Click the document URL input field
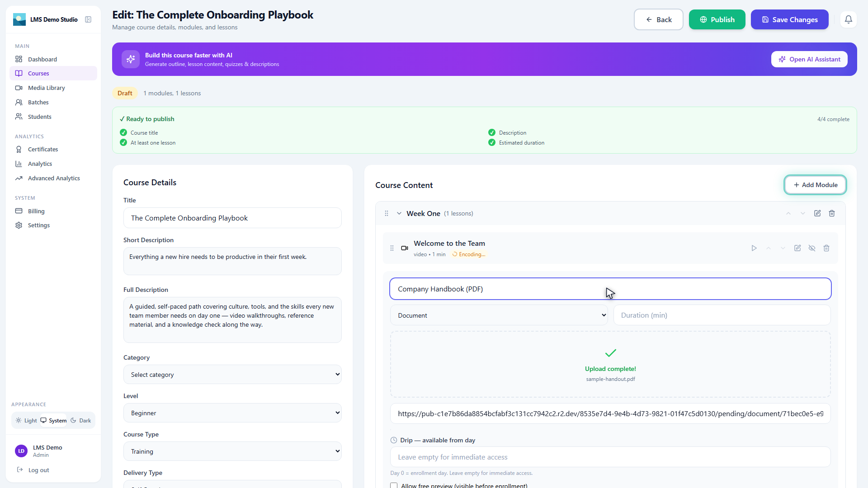868x488 pixels. pyautogui.click(x=610, y=413)
